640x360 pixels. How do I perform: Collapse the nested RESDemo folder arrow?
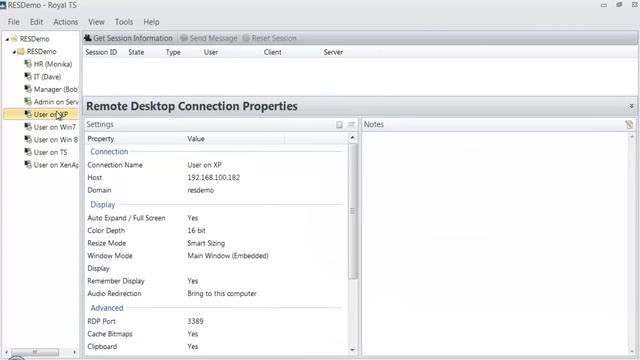click(x=14, y=52)
